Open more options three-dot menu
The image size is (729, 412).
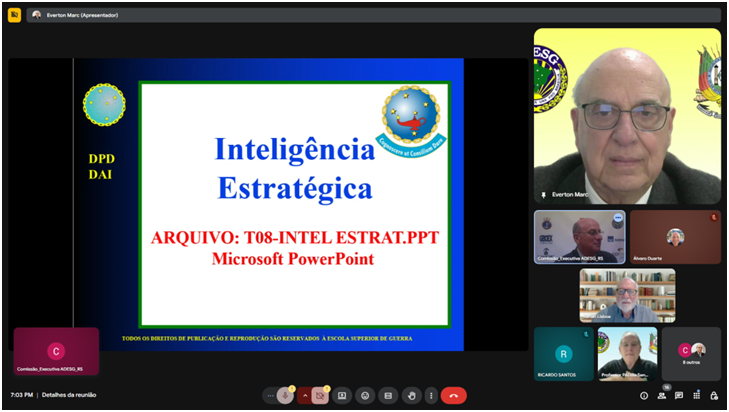point(431,395)
